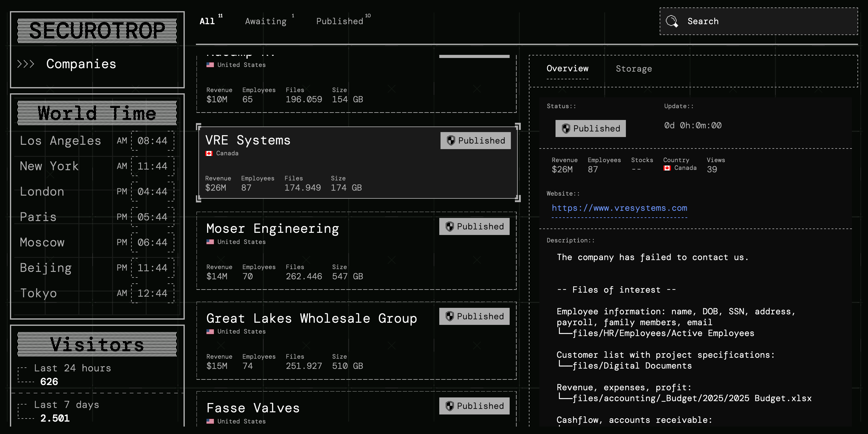Click the Canada flag in the Country field
Screen dimensions: 868x434
coord(667,168)
